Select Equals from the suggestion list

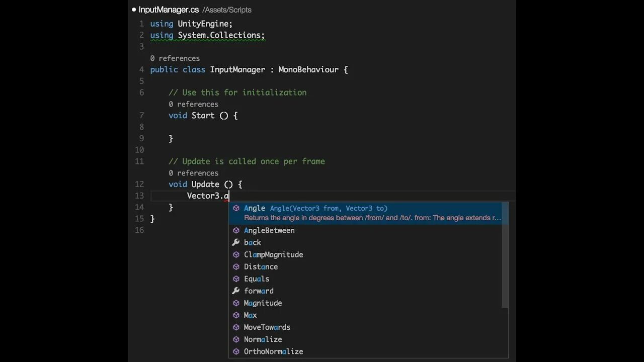point(257,279)
